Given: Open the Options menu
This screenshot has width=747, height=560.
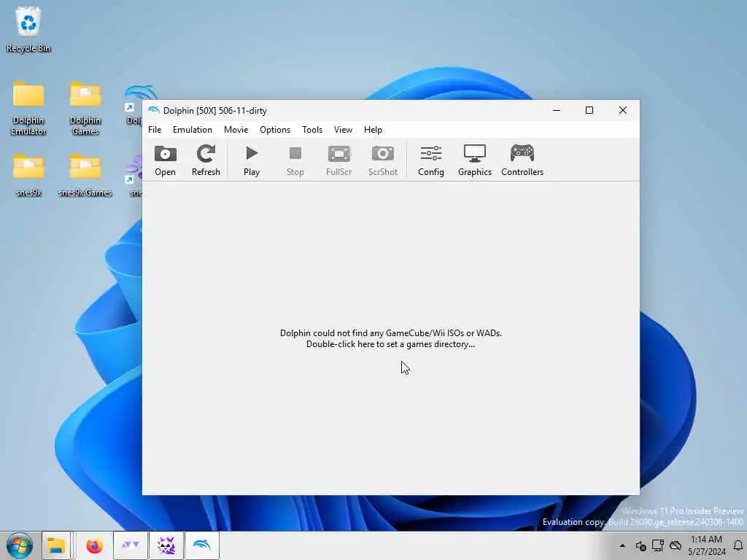Looking at the screenshot, I should 275,130.
